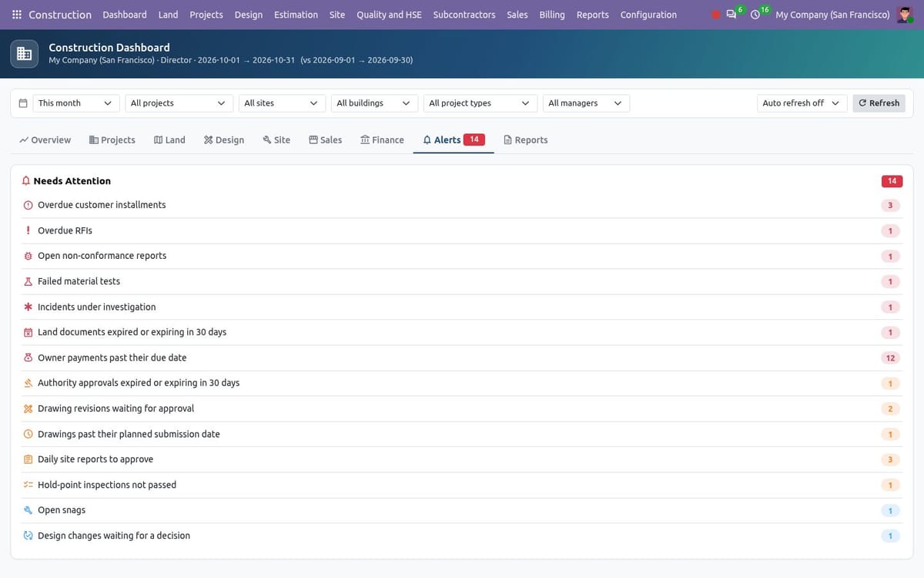This screenshot has width=924, height=578.
Task: Switch to the Sales tab
Action: pyautogui.click(x=326, y=140)
